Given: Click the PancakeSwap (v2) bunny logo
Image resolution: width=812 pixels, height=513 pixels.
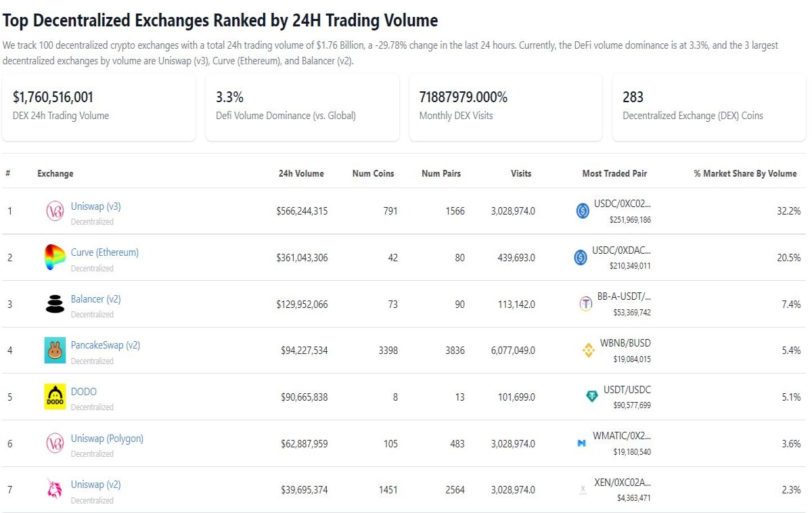Looking at the screenshot, I should 55,351.
